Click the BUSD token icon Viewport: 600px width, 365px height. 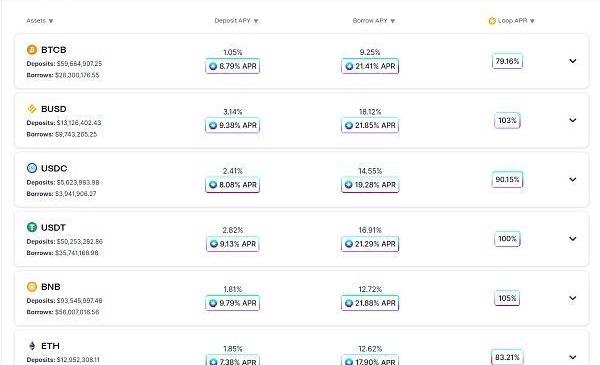32,109
